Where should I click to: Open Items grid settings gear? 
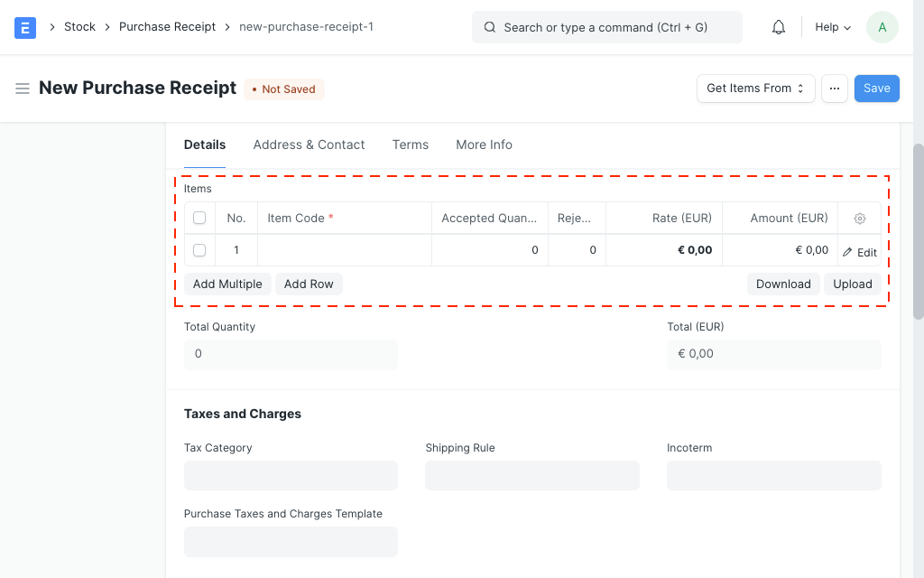[860, 219]
